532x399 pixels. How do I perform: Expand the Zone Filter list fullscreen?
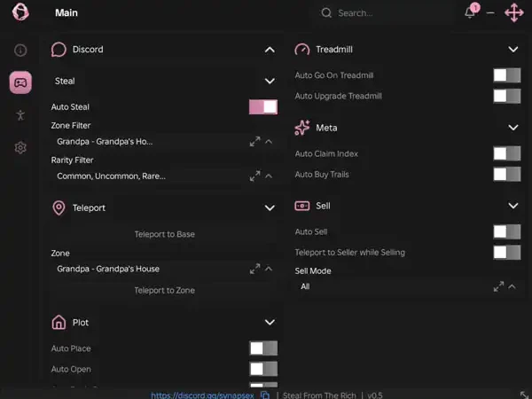[255, 142]
